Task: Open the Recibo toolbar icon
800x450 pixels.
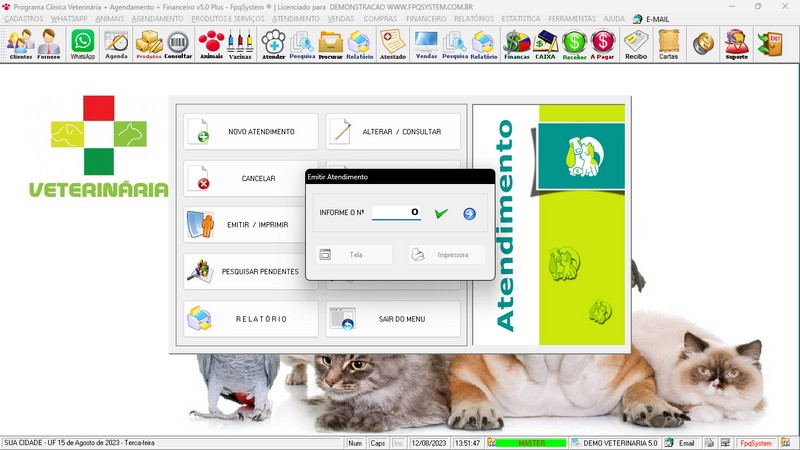Action: tap(636, 44)
